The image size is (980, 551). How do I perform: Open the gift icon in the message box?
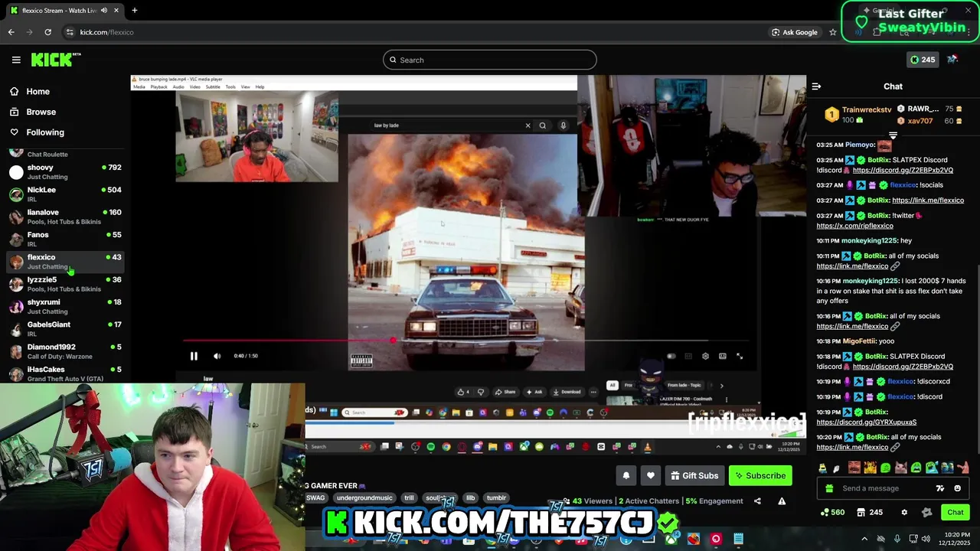[x=829, y=488]
